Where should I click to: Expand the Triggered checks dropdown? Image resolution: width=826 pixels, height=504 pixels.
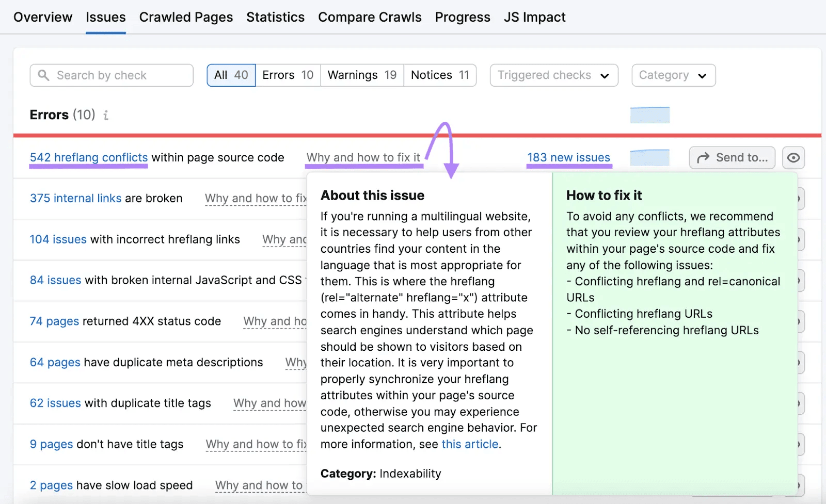click(x=553, y=75)
